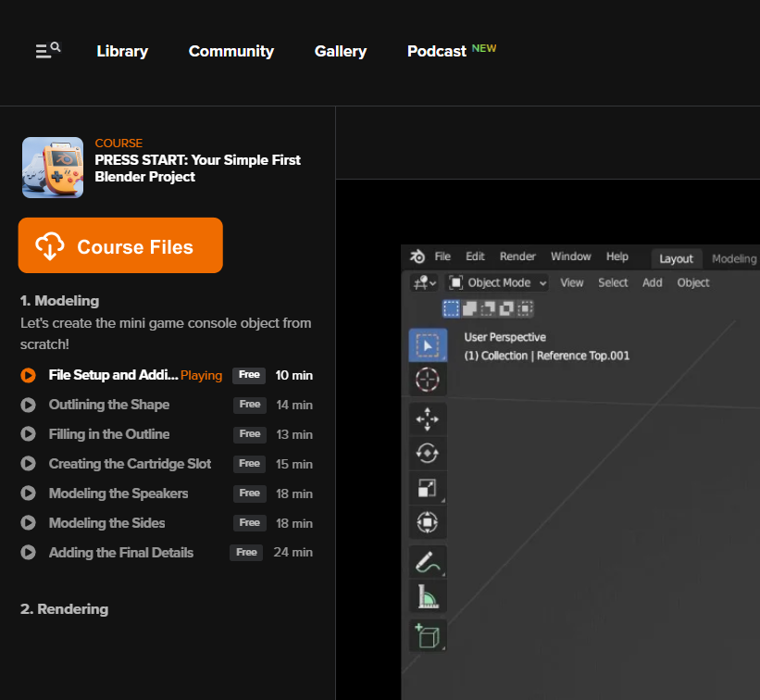Viewport: 760px width, 700px height.
Task: Activate the Move tool in toolbar
Action: [x=428, y=419]
